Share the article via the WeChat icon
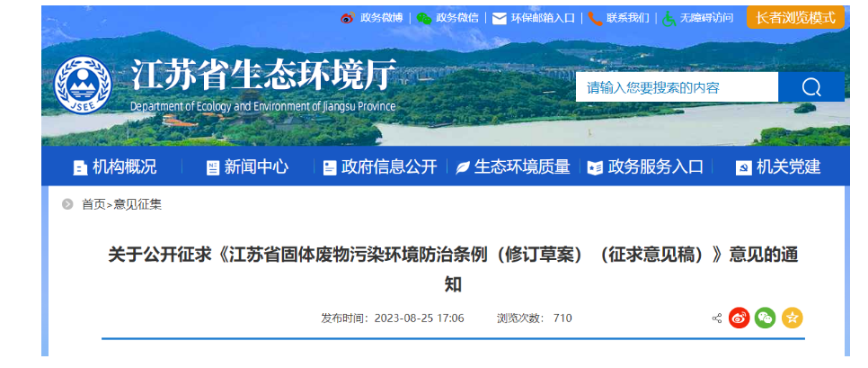This screenshot has height=368, width=868. point(765,319)
